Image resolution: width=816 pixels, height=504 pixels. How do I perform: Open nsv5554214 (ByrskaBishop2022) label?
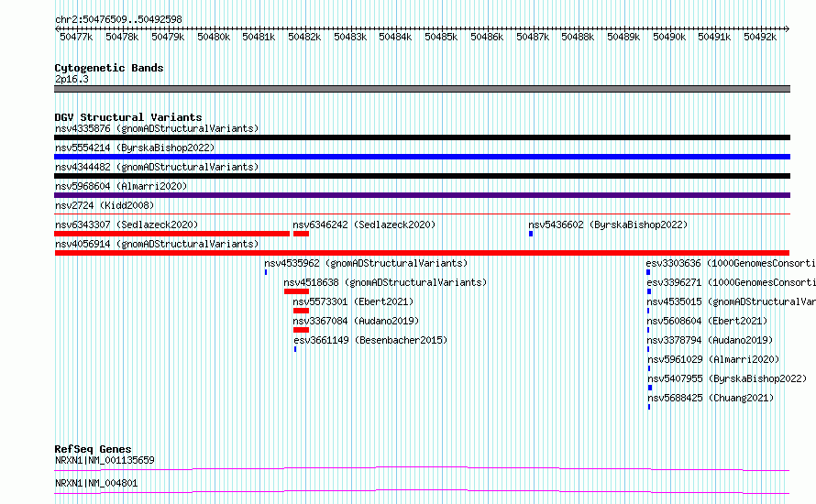(x=135, y=148)
